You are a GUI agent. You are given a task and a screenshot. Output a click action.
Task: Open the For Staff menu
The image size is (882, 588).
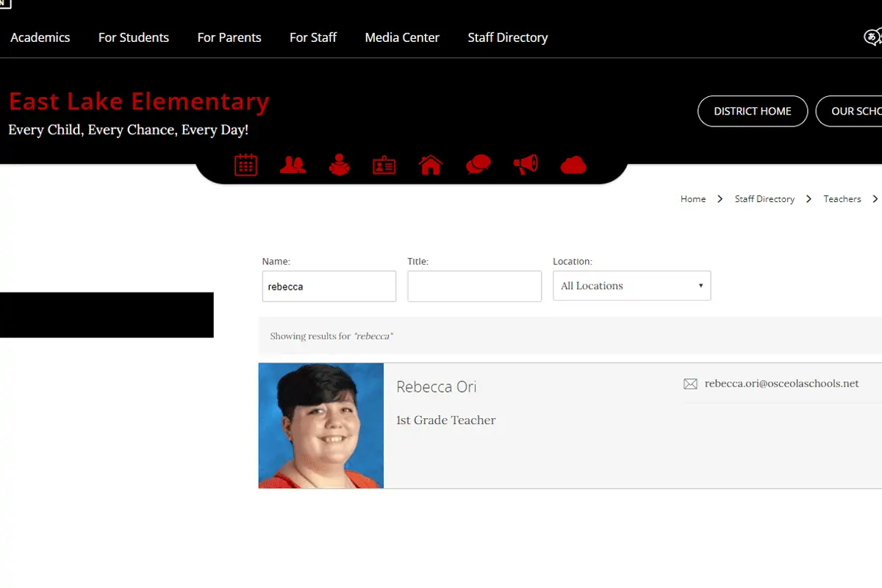tap(313, 37)
